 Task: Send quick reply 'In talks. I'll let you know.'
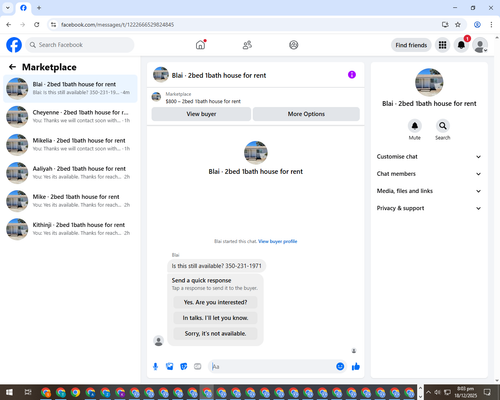click(215, 318)
